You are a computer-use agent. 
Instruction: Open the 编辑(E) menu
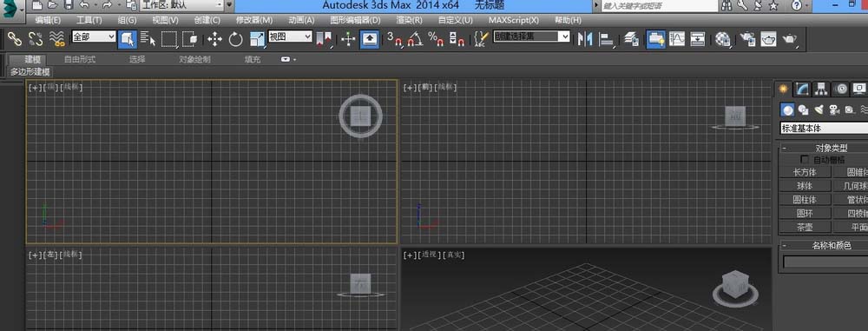tap(48, 20)
